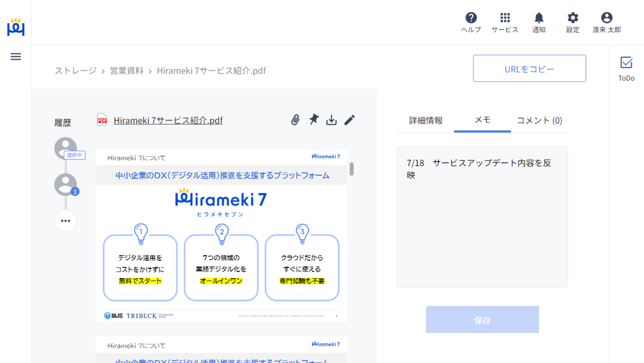Navigate to 営業資料 in the breadcrumb

click(127, 70)
